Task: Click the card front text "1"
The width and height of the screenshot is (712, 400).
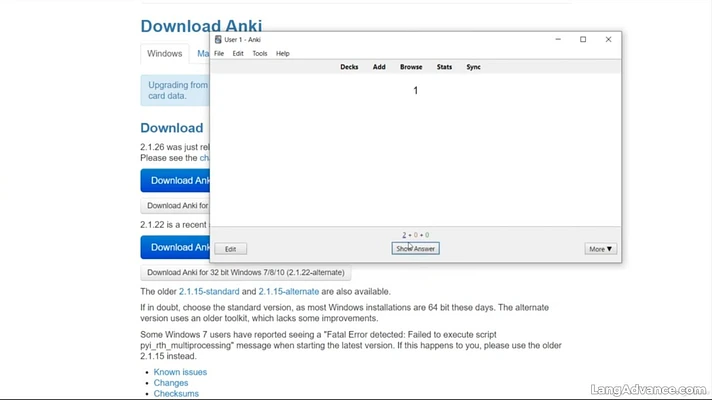Action: click(415, 91)
